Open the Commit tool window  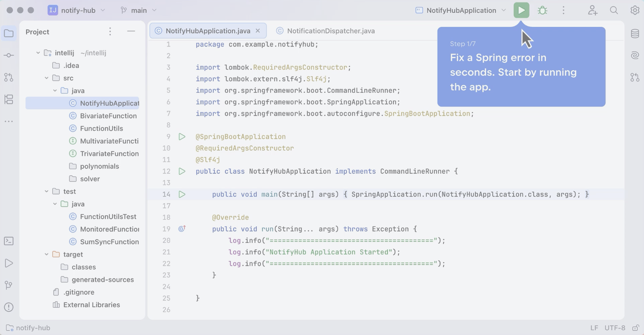point(9,55)
